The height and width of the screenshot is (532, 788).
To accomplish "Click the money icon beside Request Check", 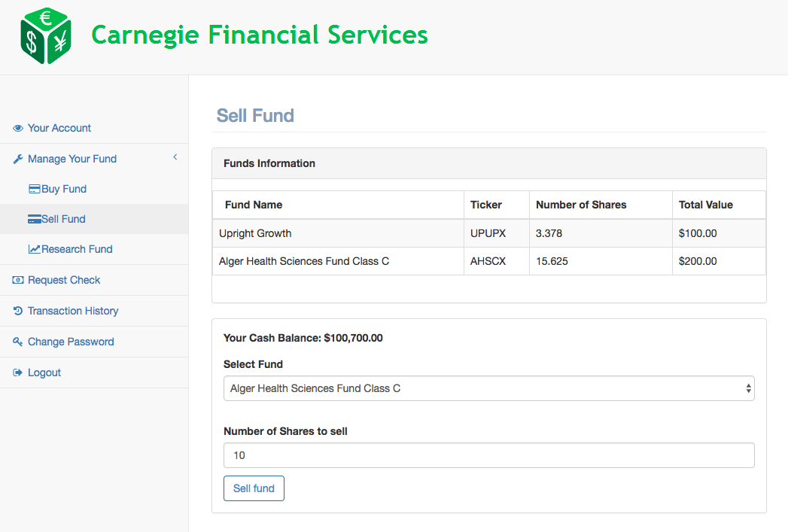I will (18, 280).
